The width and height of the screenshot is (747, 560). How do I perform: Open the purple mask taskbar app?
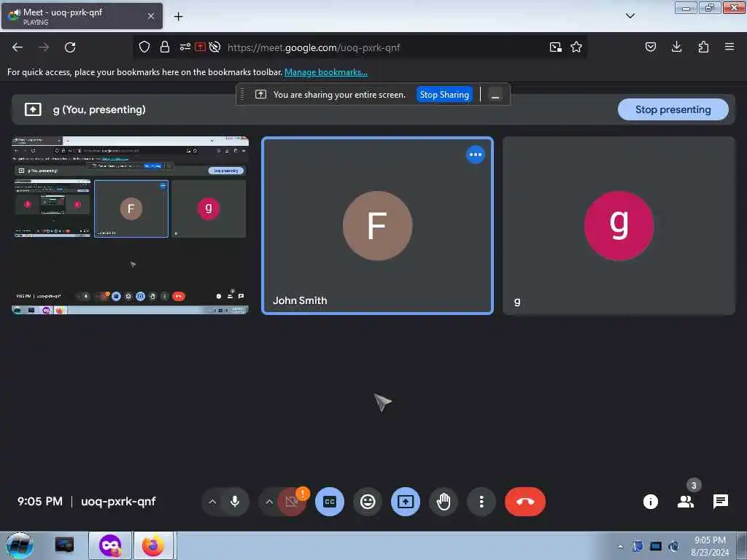[110, 545]
